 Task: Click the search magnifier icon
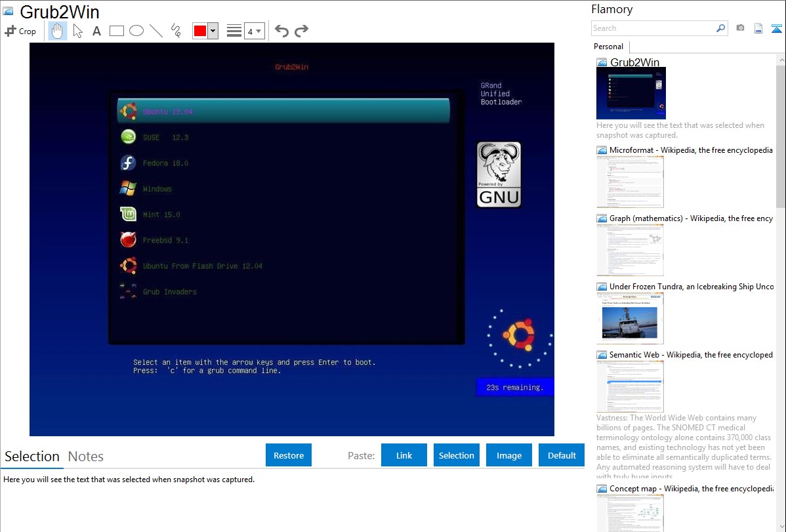721,28
